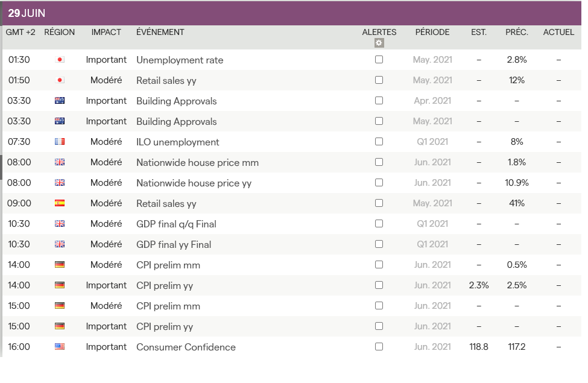The width and height of the screenshot is (588, 383).
Task: Open the alerts settings gear icon
Action: tap(379, 43)
